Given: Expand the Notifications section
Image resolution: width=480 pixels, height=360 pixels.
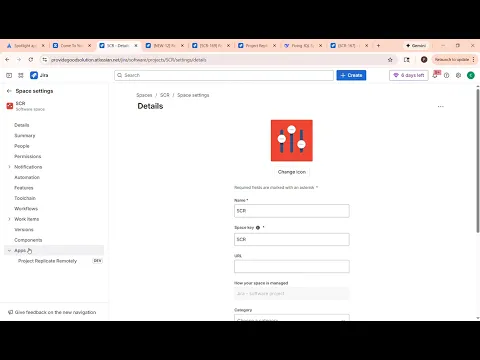Looking at the screenshot, I should (x=9, y=167).
